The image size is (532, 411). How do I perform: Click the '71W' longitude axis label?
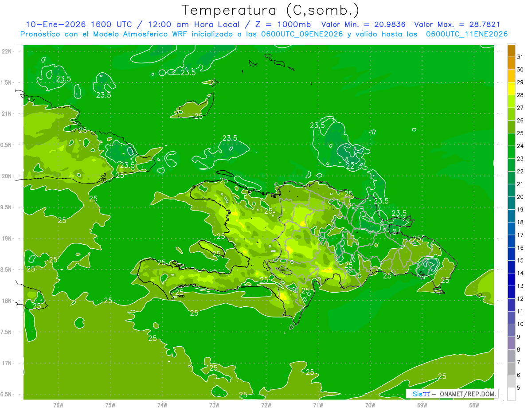pos(318,405)
